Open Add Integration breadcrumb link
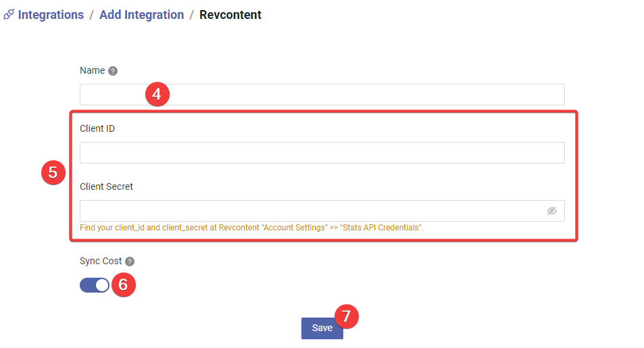 (x=142, y=15)
